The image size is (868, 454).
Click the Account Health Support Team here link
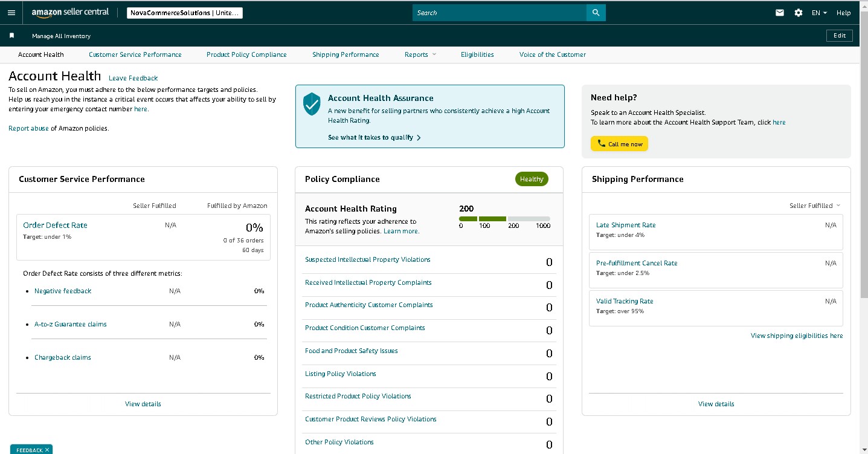click(x=779, y=122)
